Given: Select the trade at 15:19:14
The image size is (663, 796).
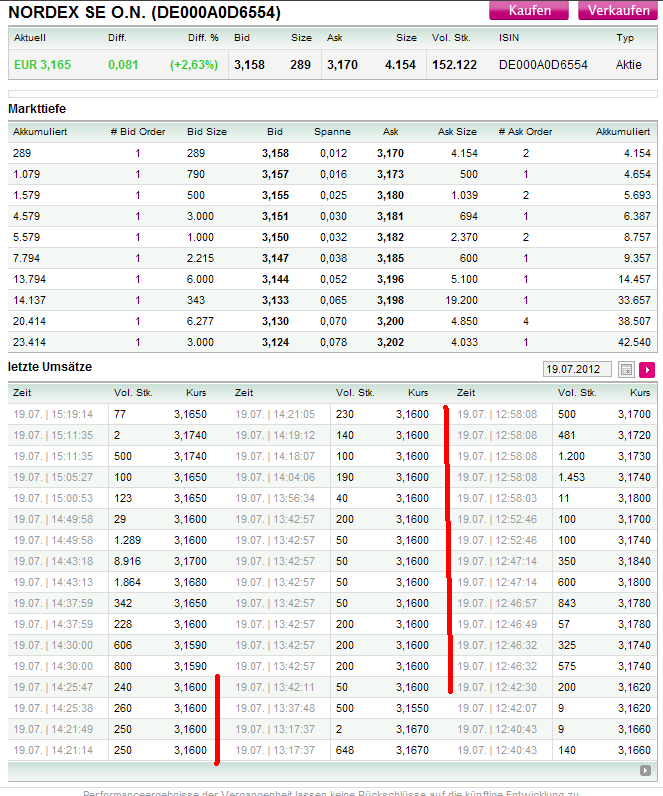Looking at the screenshot, I should pyautogui.click(x=53, y=415).
